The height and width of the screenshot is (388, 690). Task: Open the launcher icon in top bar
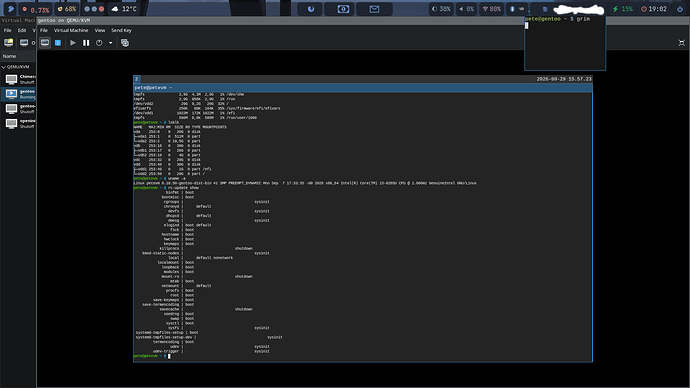(x=11, y=9)
